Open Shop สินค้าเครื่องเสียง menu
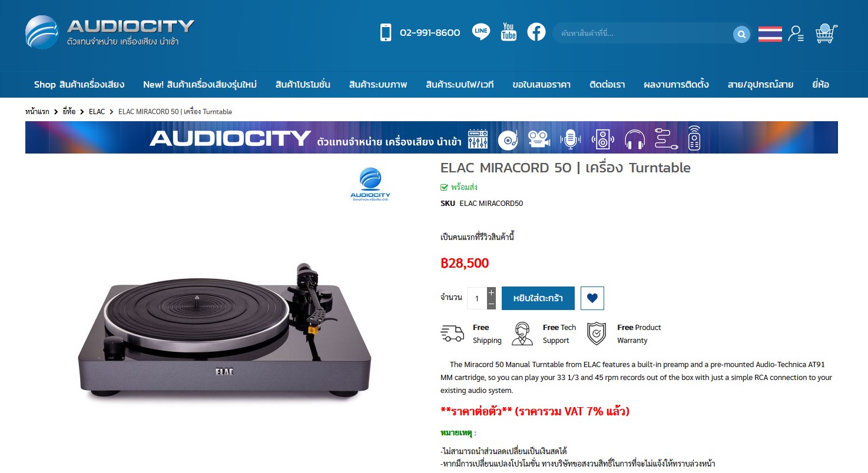The height and width of the screenshot is (473, 868). point(79,85)
